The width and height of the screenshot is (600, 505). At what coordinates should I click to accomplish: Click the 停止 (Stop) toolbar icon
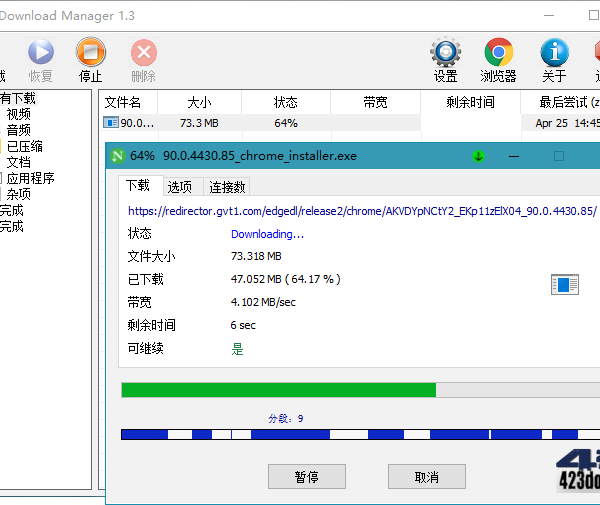91,53
